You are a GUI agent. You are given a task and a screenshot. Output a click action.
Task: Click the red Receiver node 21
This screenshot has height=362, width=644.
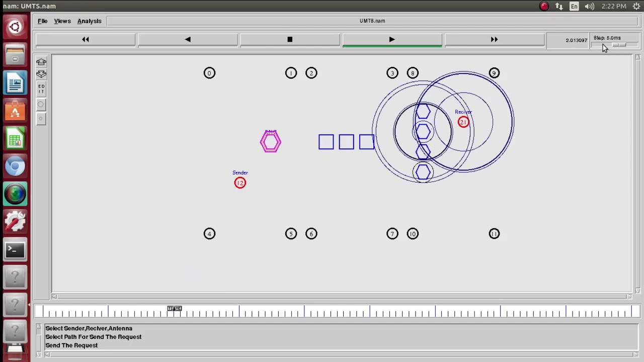(x=463, y=122)
